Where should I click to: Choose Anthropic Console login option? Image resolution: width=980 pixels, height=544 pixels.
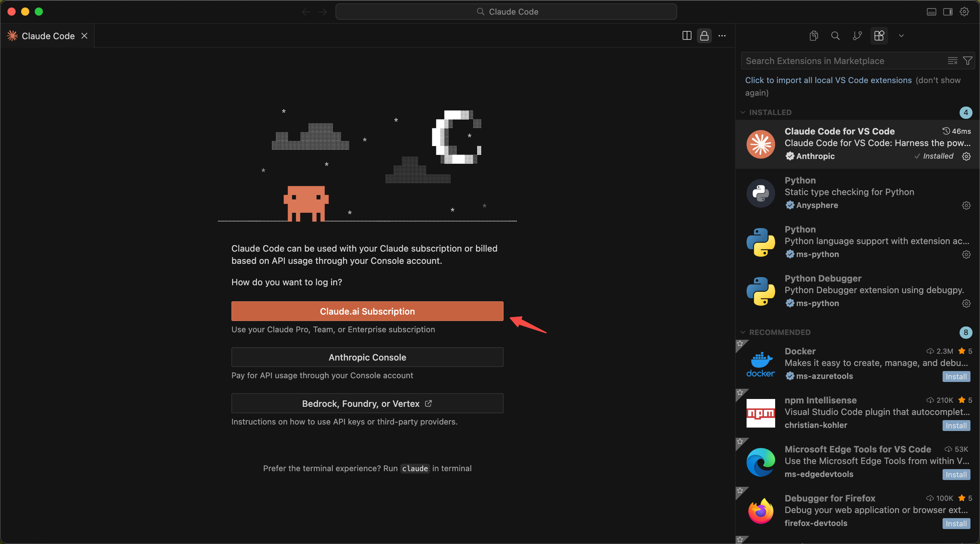tap(367, 357)
